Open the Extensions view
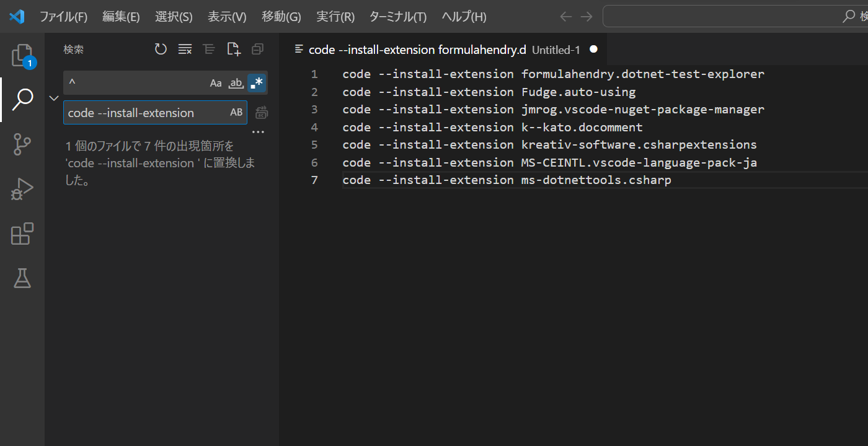This screenshot has height=446, width=868. (x=22, y=234)
